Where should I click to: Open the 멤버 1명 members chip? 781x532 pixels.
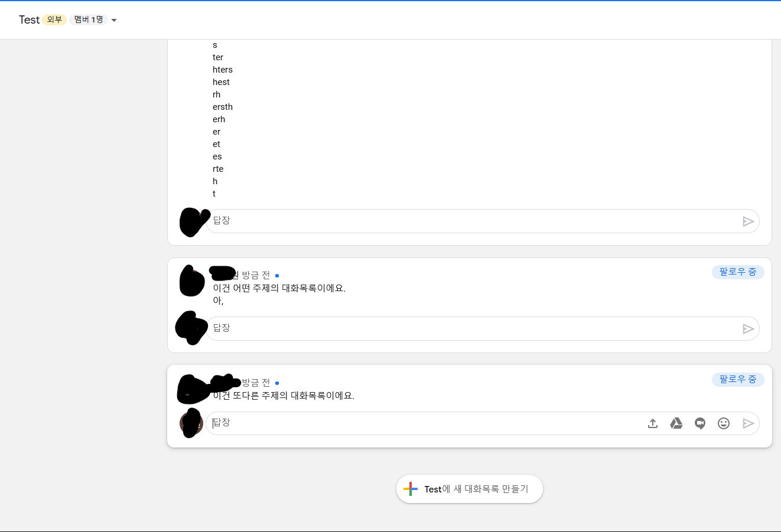click(x=89, y=19)
